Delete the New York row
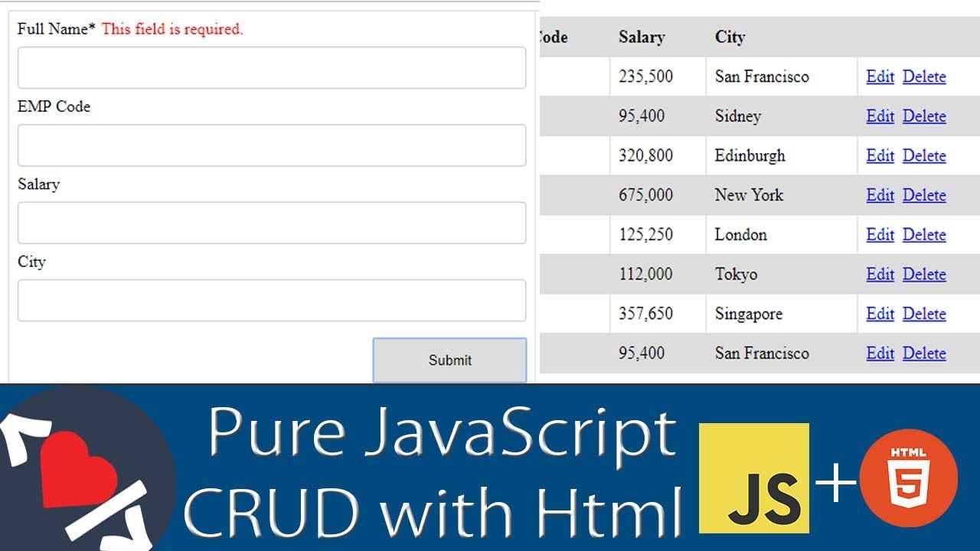 click(x=924, y=195)
